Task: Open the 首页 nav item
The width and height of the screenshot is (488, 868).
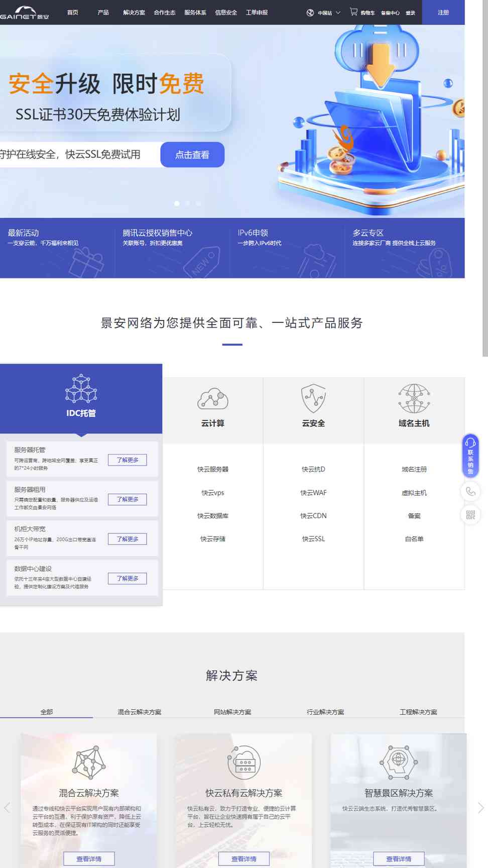Action: click(x=73, y=13)
